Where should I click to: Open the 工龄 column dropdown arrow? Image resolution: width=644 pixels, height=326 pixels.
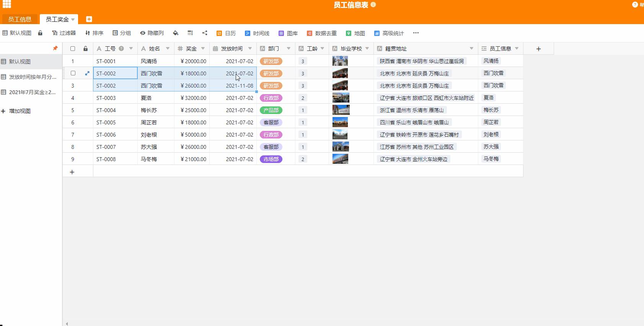tap(322, 49)
